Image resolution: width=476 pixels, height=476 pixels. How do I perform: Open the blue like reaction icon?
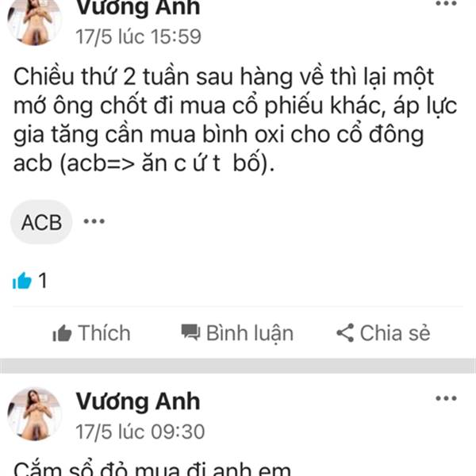(x=22, y=280)
